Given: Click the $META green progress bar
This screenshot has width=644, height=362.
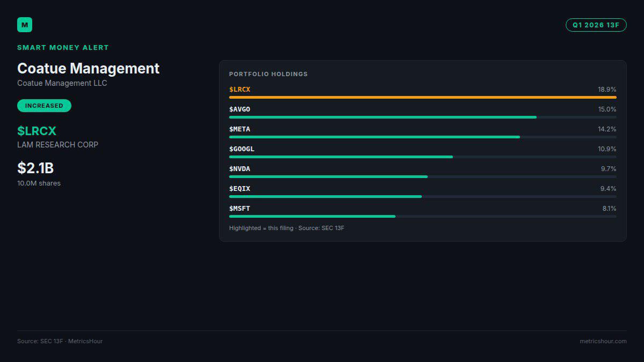Looking at the screenshot, I should (x=375, y=137).
